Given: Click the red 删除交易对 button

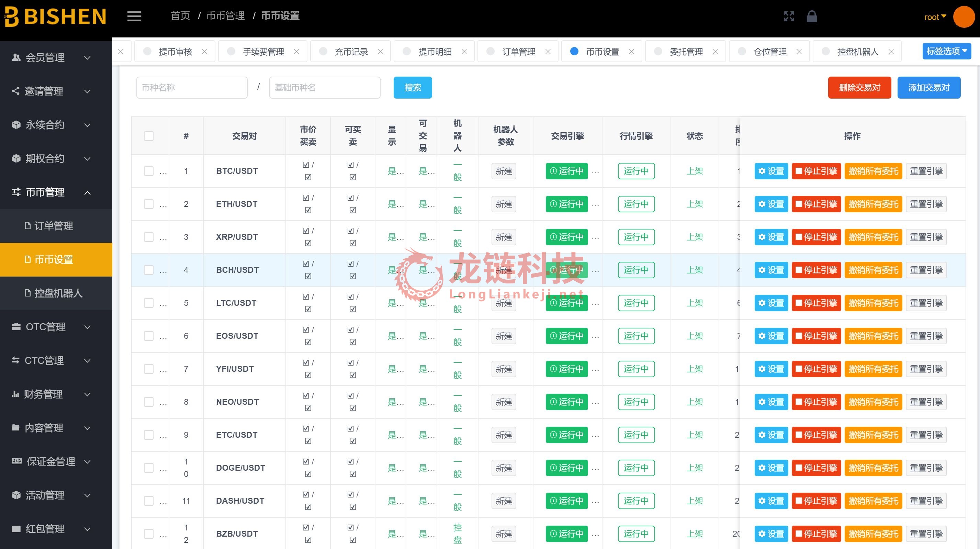Looking at the screenshot, I should [859, 88].
